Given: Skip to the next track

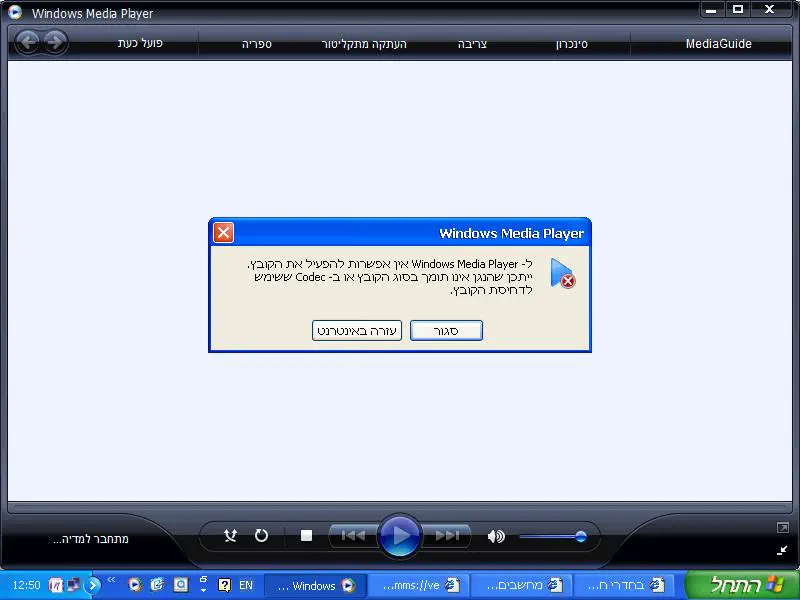Looking at the screenshot, I should click(x=448, y=536).
